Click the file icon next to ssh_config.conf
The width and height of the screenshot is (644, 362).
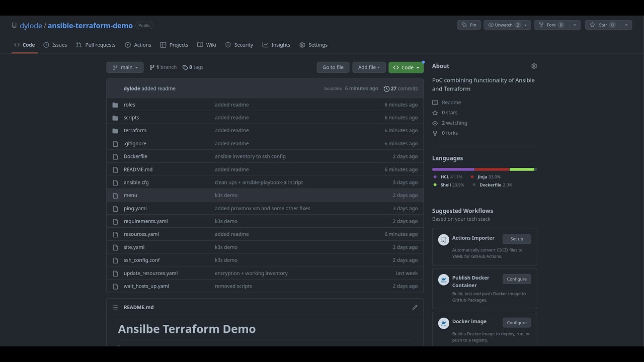tap(115, 260)
